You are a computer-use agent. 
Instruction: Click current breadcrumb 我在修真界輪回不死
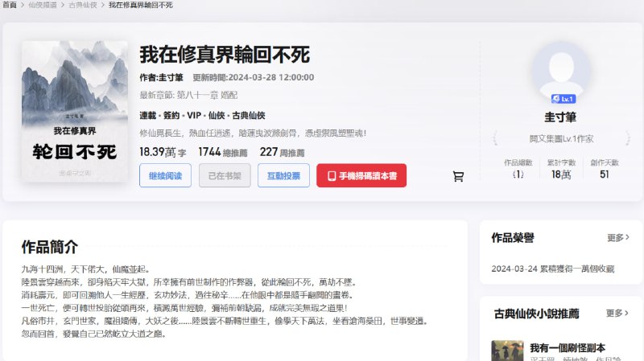tap(140, 5)
